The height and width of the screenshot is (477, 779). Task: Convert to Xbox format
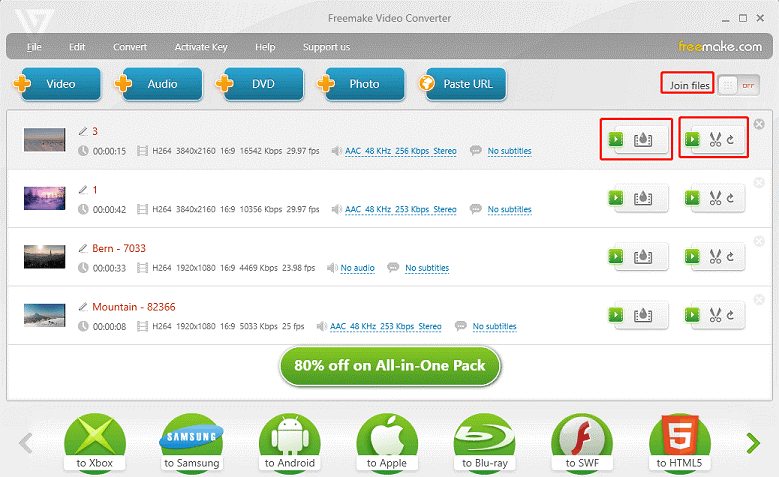pos(94,442)
